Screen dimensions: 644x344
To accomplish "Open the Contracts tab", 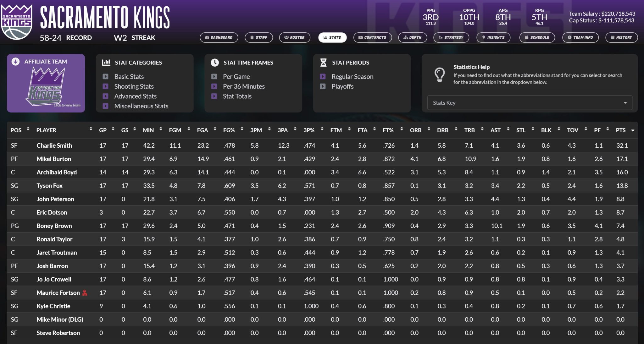I will click(372, 37).
